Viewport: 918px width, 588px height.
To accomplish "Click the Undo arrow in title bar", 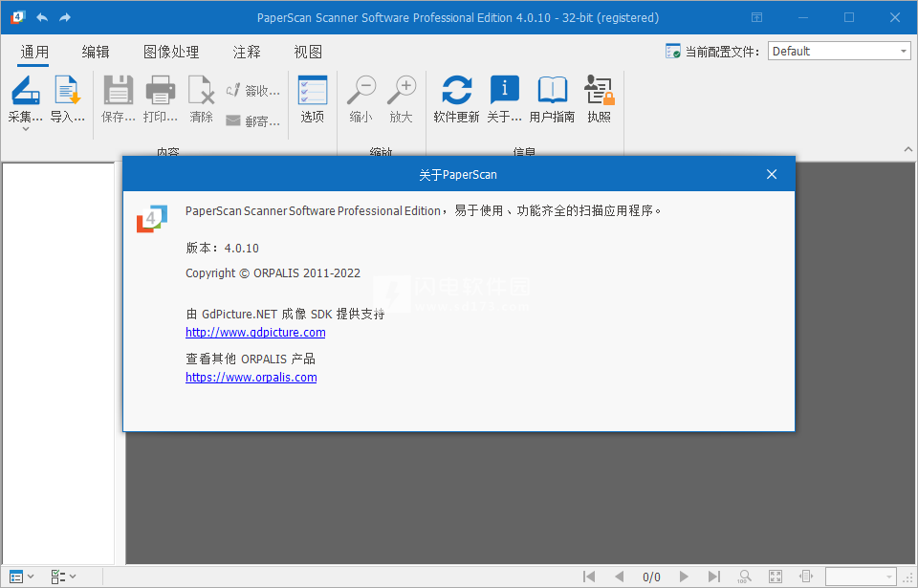I will point(41,17).
